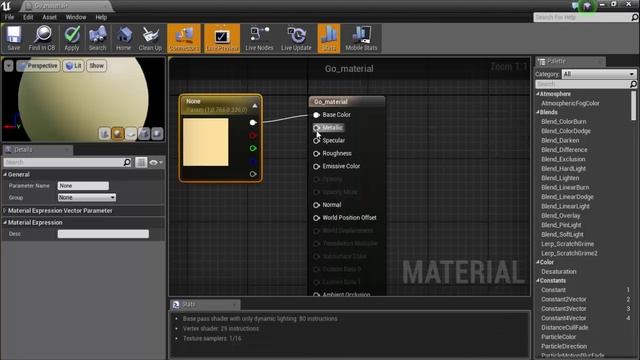Click the node's white RGB output pin
640x360 pixels.
tap(253, 122)
